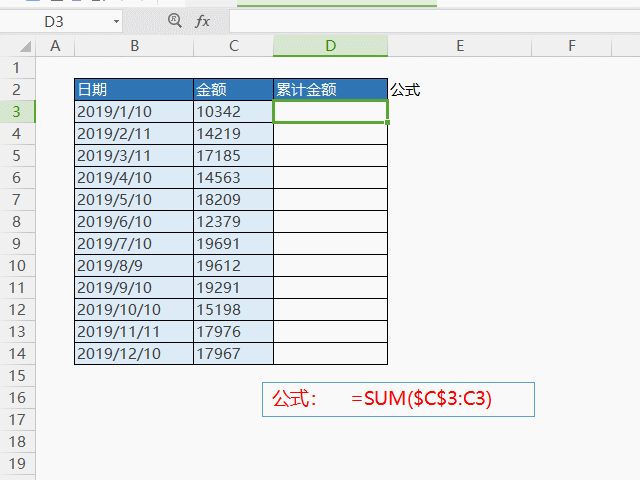The width and height of the screenshot is (640, 480).
Task: Click cell with date 2019/1/10
Action: (x=134, y=111)
